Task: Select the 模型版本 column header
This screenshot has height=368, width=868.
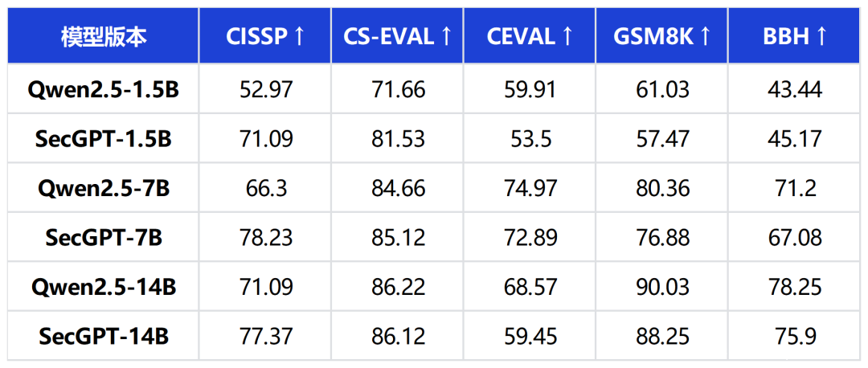Action: coord(104,36)
